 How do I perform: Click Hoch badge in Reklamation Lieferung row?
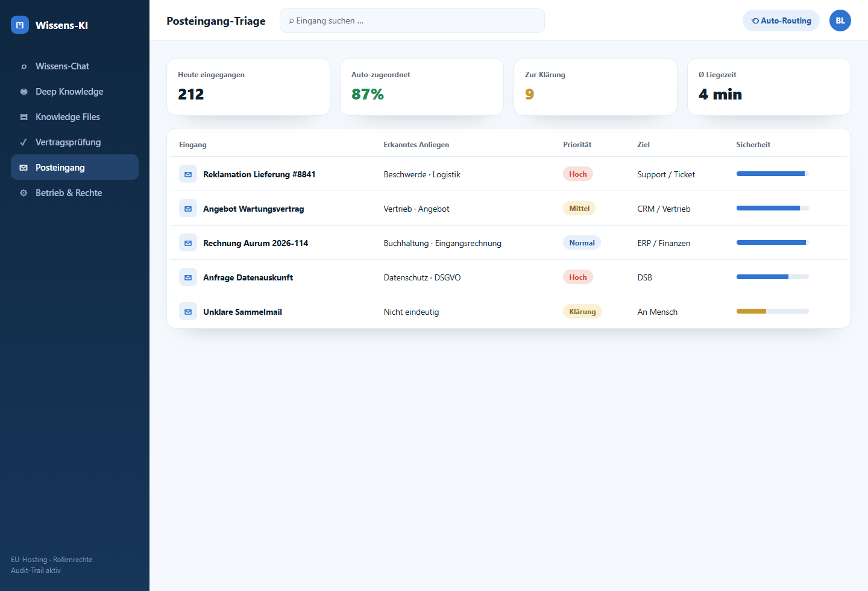pyautogui.click(x=578, y=174)
